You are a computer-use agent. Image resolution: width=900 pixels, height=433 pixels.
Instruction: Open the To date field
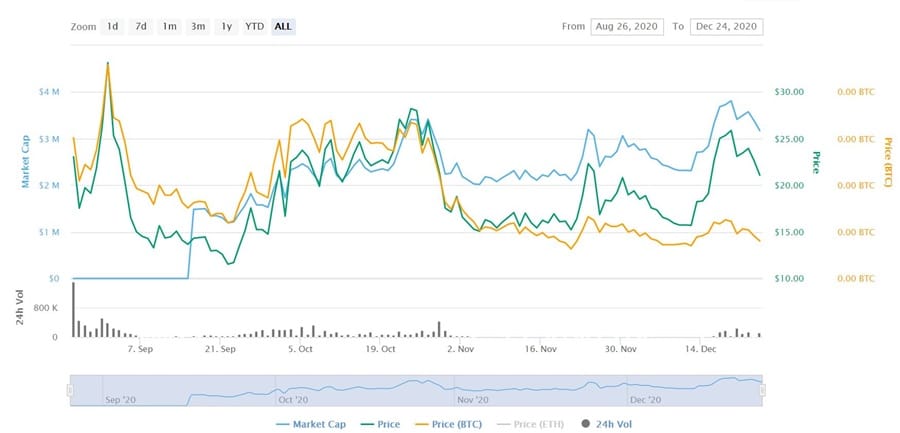click(x=725, y=26)
